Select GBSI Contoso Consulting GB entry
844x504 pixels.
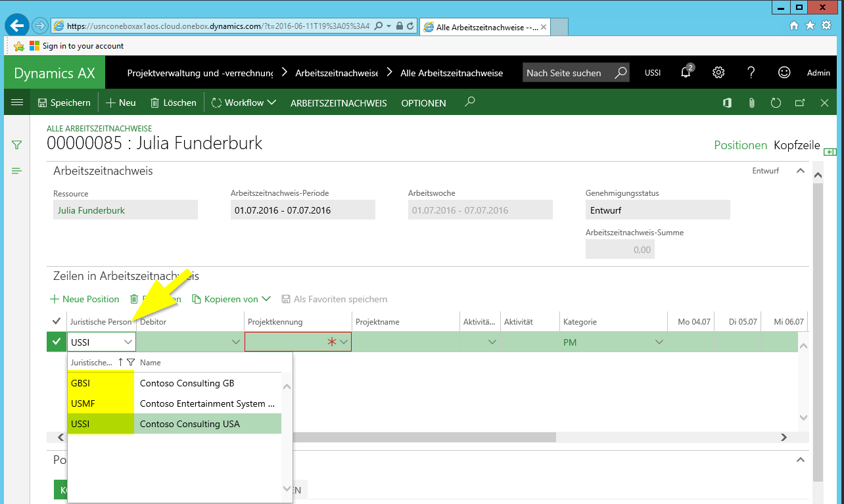click(174, 383)
